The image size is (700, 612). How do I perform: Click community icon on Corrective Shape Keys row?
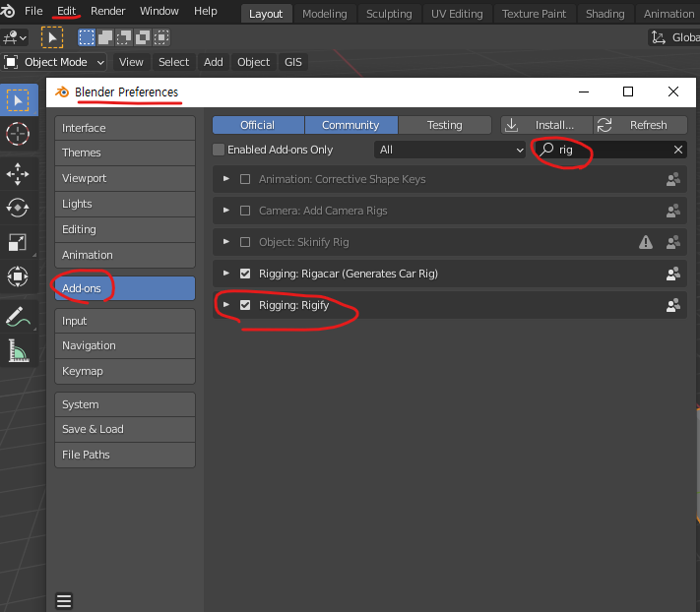tap(672, 179)
